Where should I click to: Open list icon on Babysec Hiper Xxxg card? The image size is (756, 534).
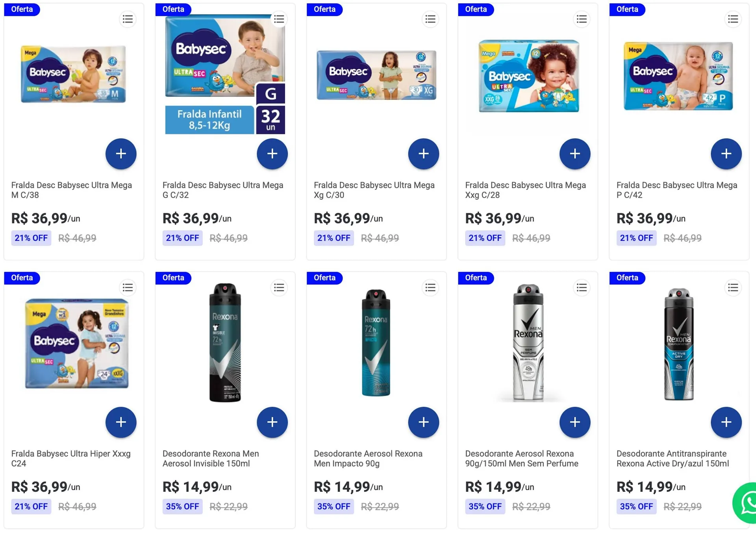pyautogui.click(x=128, y=288)
